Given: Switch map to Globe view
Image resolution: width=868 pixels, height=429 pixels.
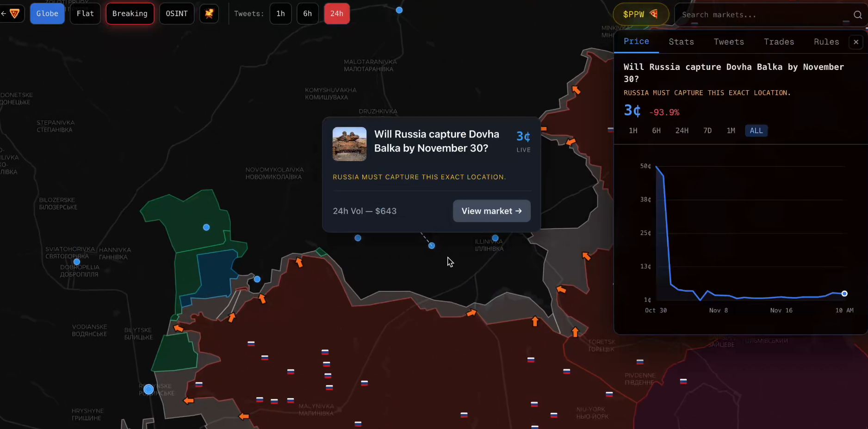Looking at the screenshot, I should pyautogui.click(x=47, y=14).
